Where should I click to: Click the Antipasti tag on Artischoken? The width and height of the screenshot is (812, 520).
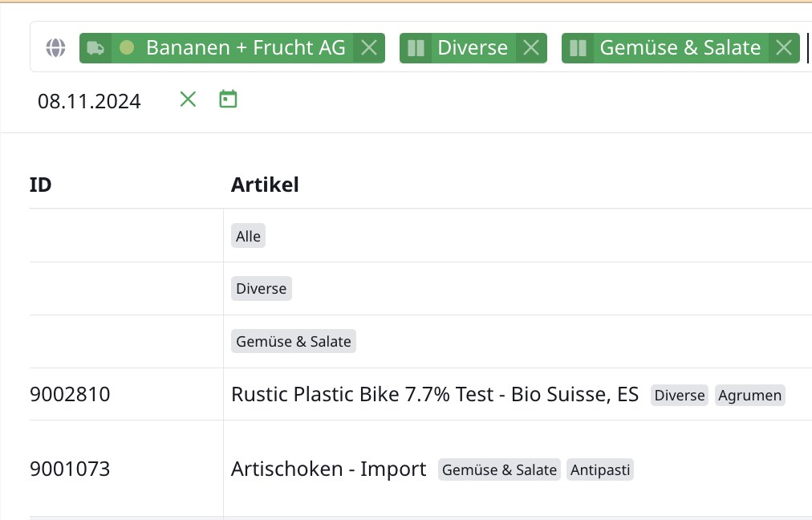click(x=600, y=470)
